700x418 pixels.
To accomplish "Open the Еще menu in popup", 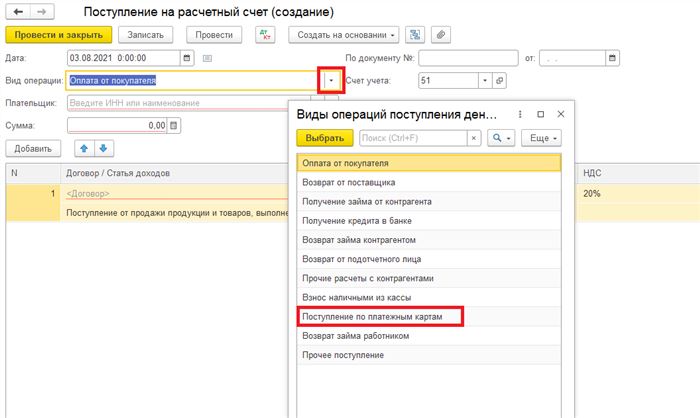I will click(541, 138).
